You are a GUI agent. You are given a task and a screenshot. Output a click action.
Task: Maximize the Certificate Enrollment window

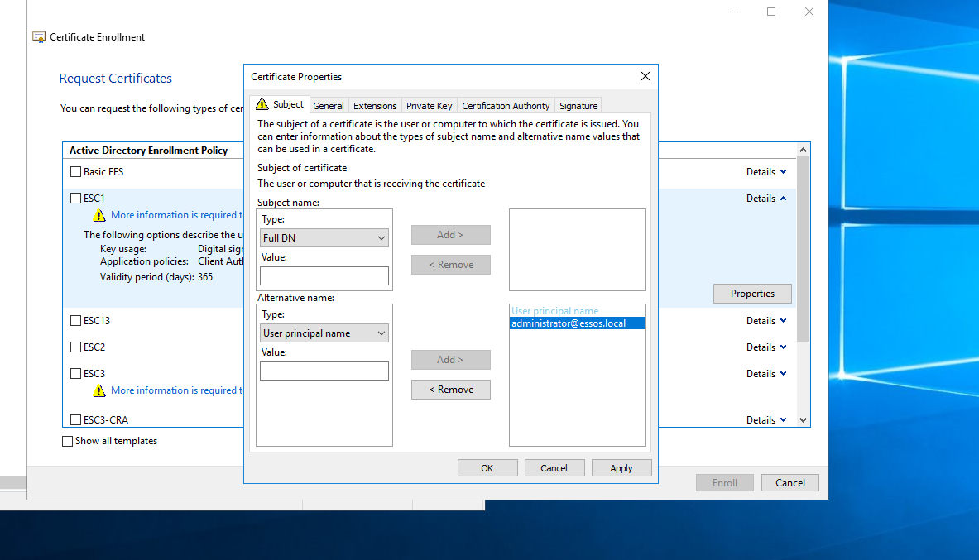point(771,12)
